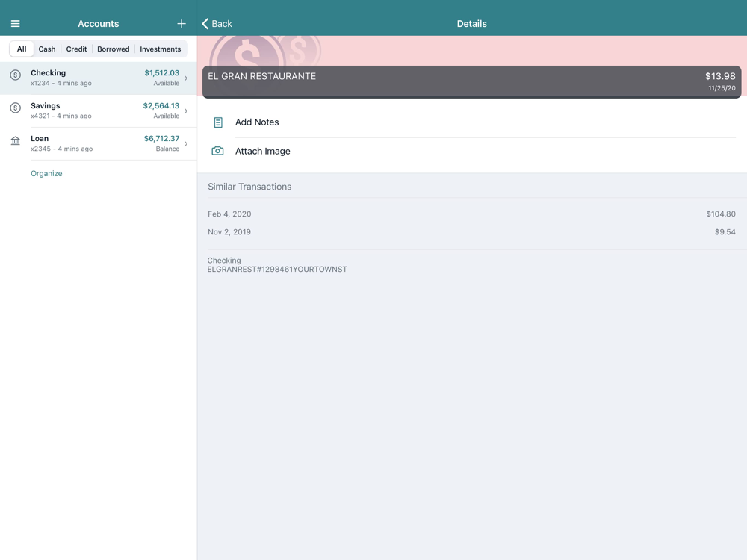The width and height of the screenshot is (747, 560).
Task: Click x2345 - 4 mins ago text
Action: point(61,149)
